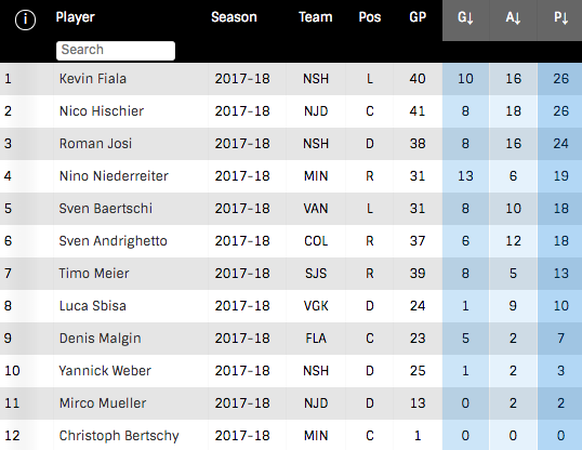Viewport: 582px width, 450px height.
Task: Open Kevin Fiala player link
Action: (x=93, y=79)
